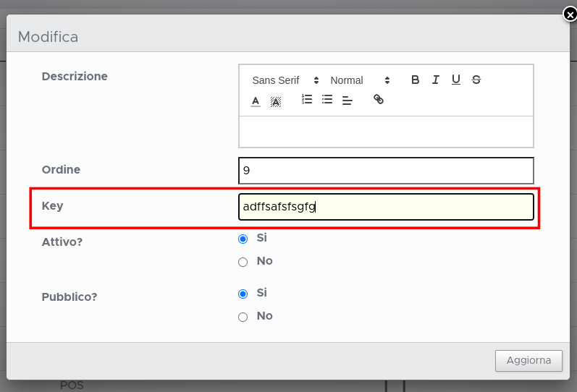Focus the Descrizione text editing area
577x392 pixels.
point(386,132)
